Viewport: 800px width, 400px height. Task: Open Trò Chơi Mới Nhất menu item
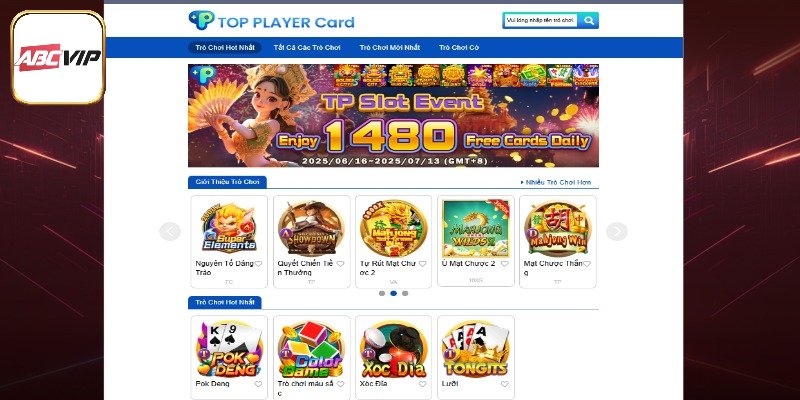pyautogui.click(x=390, y=47)
